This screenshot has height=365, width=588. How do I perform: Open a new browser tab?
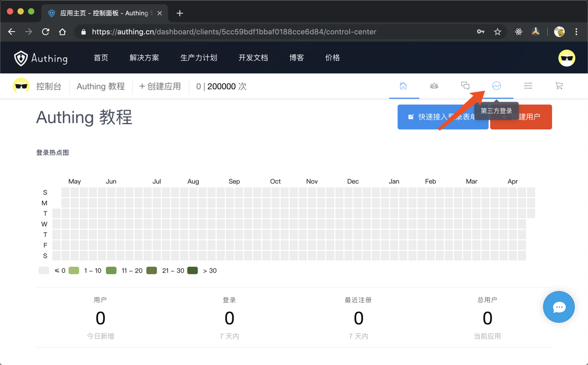point(179,13)
